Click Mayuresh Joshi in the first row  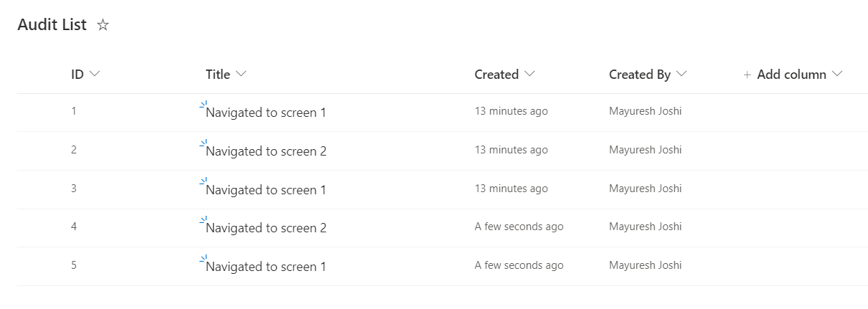point(645,111)
